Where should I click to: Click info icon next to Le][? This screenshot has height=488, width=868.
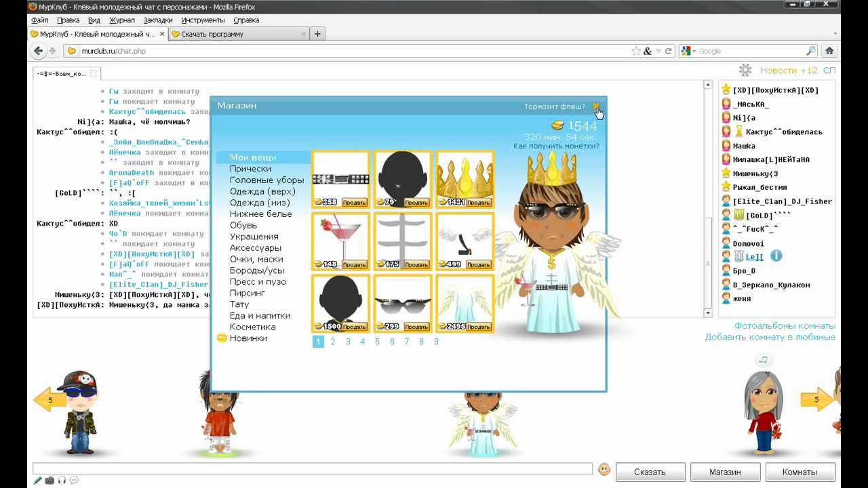pos(776,256)
